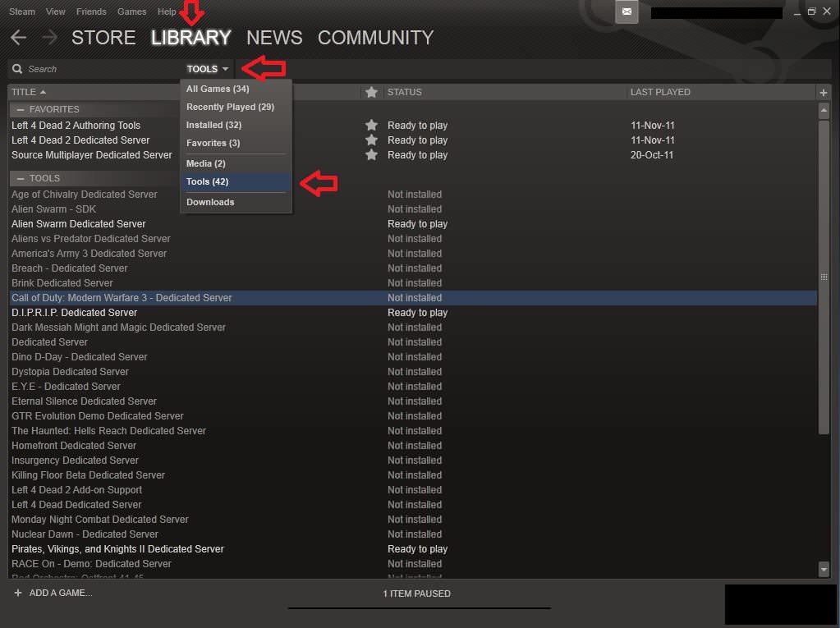
Task: Sort by the Status column
Action: point(405,92)
